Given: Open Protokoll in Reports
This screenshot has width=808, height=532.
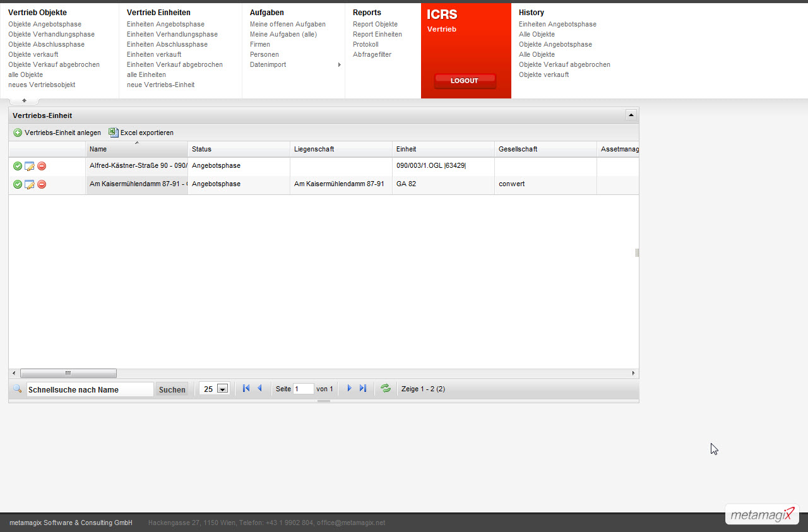Looking at the screenshot, I should (365, 44).
